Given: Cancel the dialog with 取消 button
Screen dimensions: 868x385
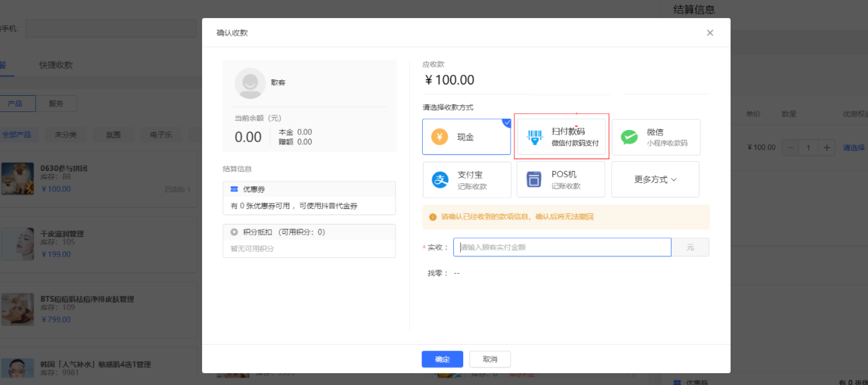Looking at the screenshot, I should tap(490, 359).
